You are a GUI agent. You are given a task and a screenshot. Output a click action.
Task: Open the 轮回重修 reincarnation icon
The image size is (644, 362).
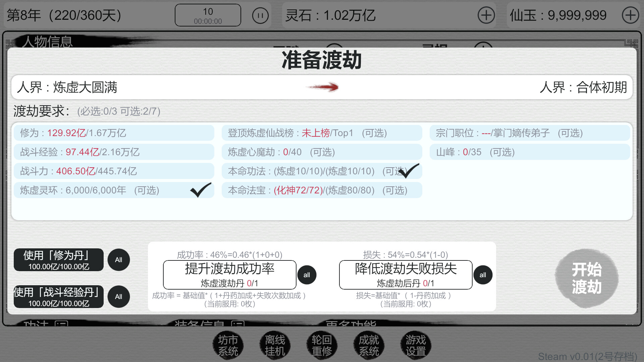coord(322,345)
